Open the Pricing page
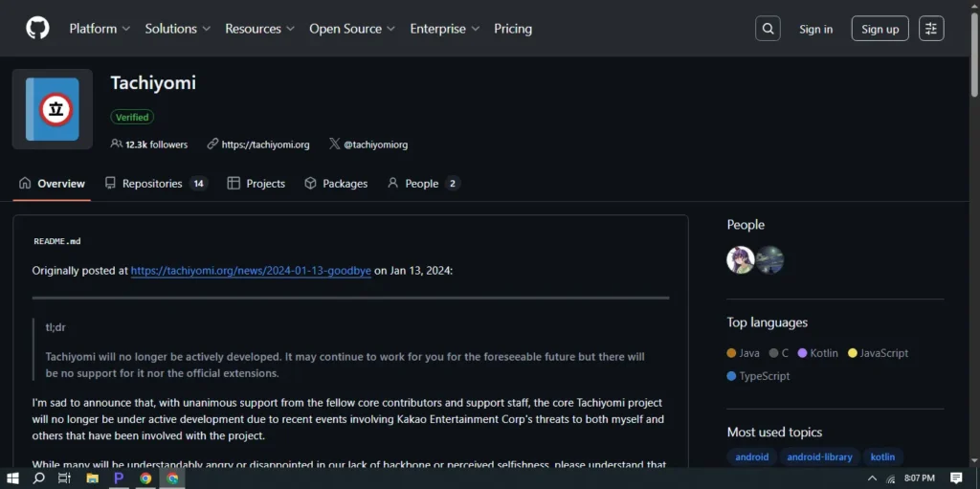980x489 pixels. click(x=513, y=29)
